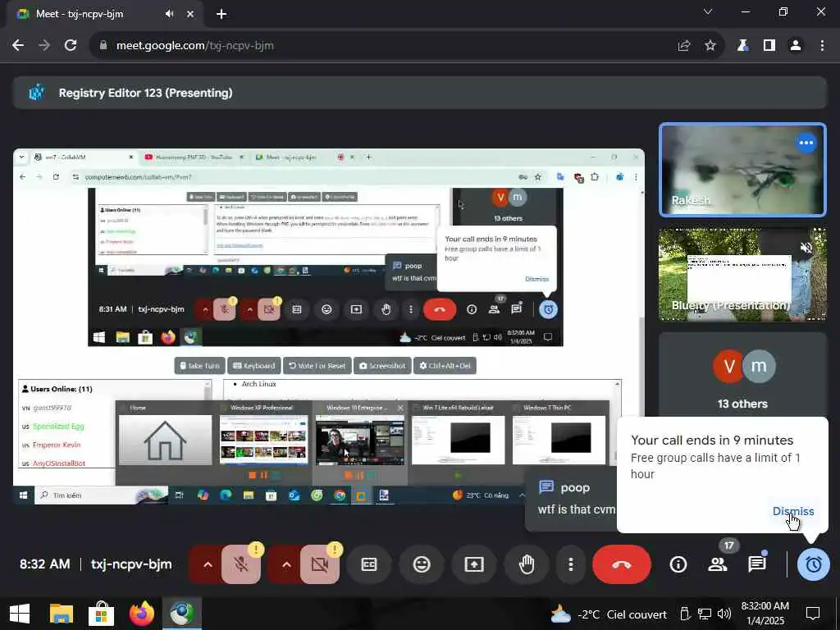Open emoji reactions picker

(x=422, y=564)
